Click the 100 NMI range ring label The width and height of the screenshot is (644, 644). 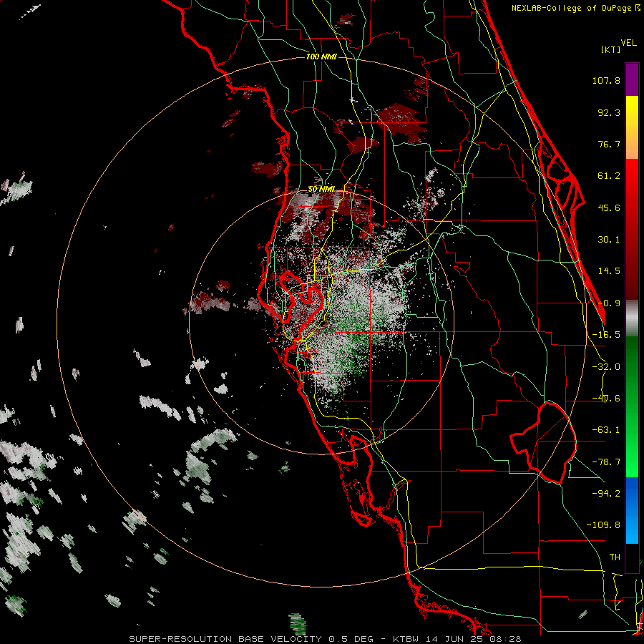tap(321, 57)
